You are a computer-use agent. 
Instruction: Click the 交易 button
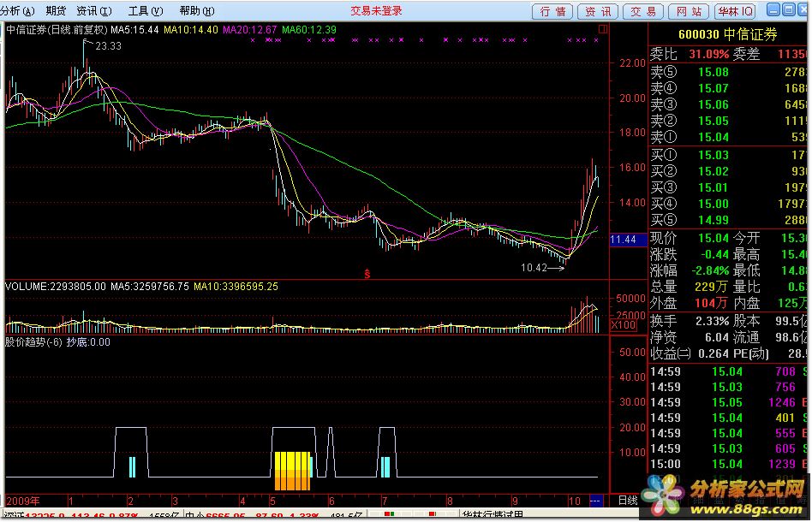click(644, 11)
